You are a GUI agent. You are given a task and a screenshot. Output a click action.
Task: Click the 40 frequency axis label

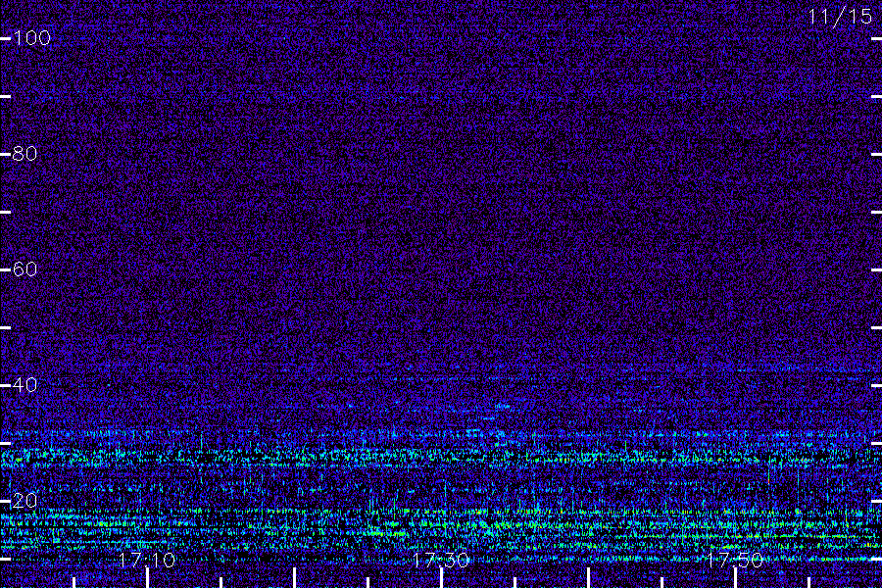pos(24,385)
